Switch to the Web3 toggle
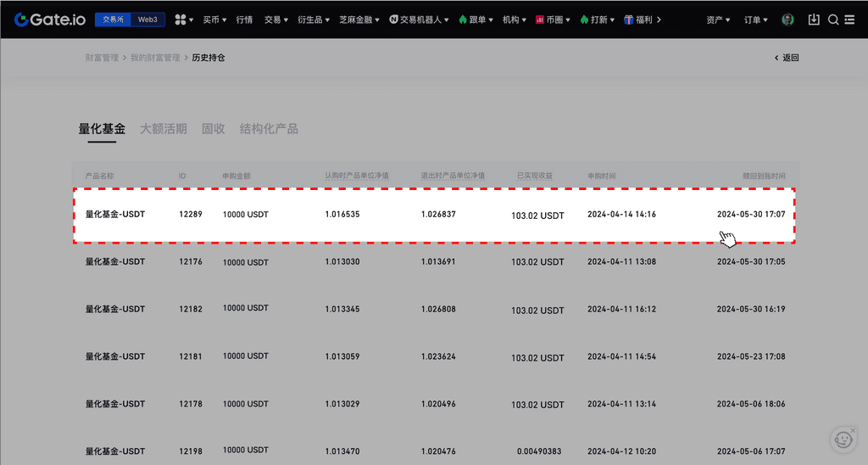 pos(147,20)
